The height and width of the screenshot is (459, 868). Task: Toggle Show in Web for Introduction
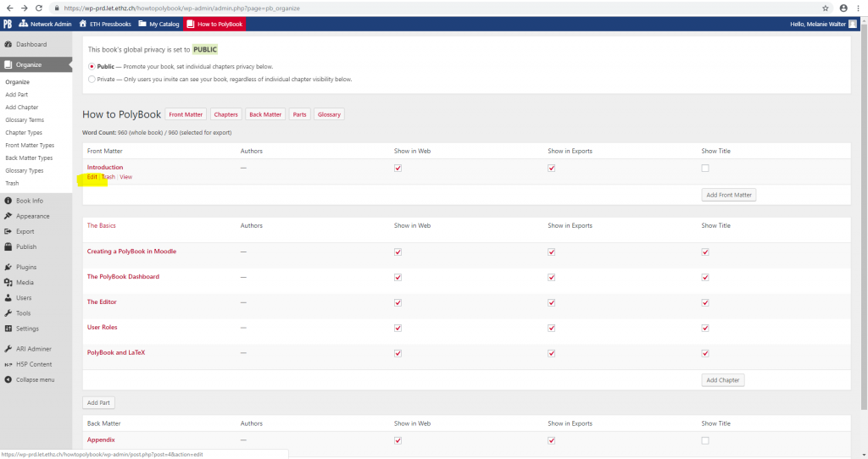click(x=398, y=169)
